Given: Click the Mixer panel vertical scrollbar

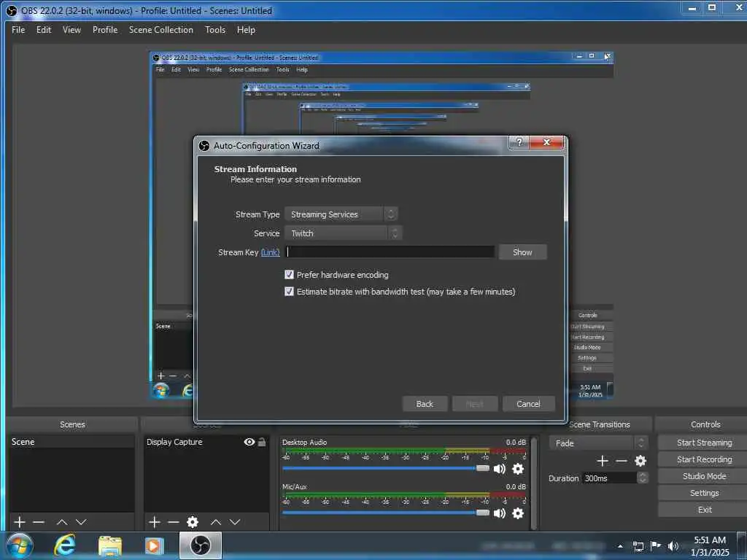Looking at the screenshot, I should coord(534,482).
